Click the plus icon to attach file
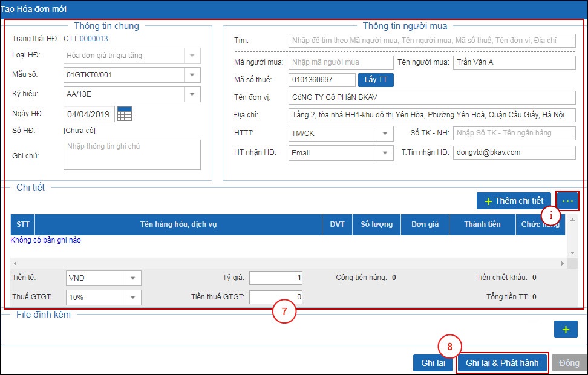This screenshot has height=375, width=588. (x=566, y=329)
